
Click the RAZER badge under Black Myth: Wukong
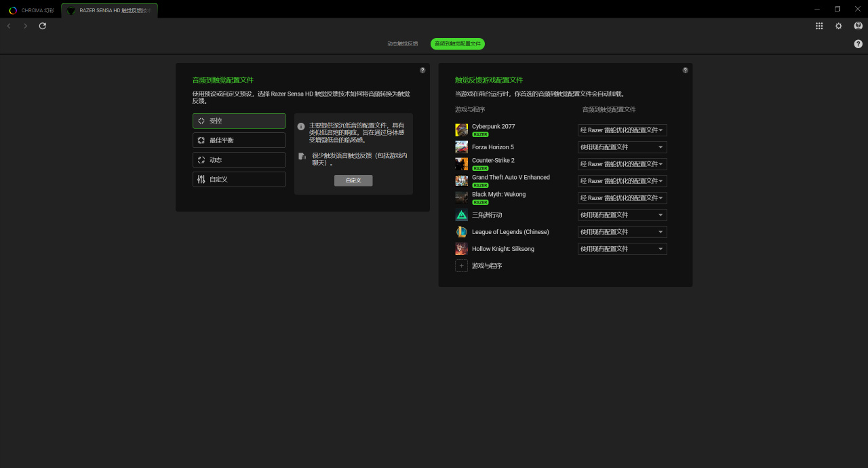click(480, 202)
